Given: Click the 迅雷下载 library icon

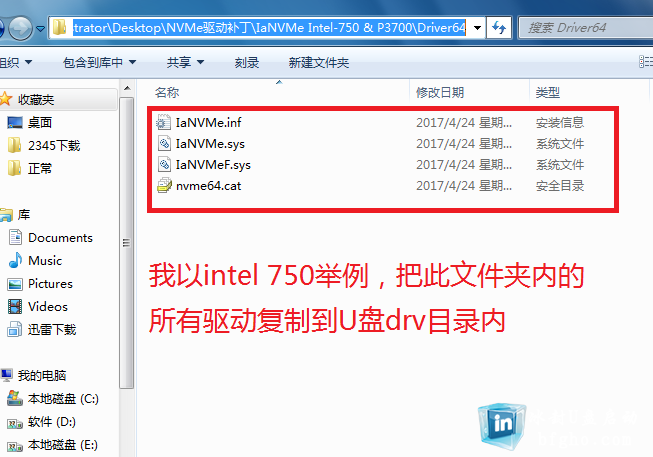Looking at the screenshot, I should (x=15, y=330).
